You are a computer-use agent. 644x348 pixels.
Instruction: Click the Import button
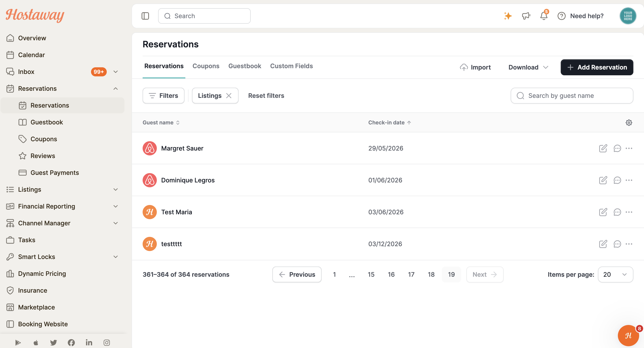click(475, 67)
